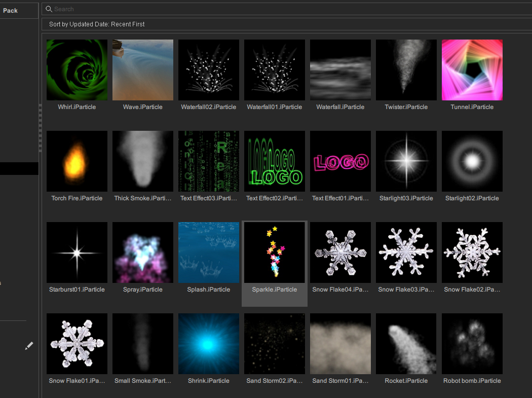532x398 pixels.
Task: Select the Robot bomb.iParticle effect
Action: tap(472, 344)
